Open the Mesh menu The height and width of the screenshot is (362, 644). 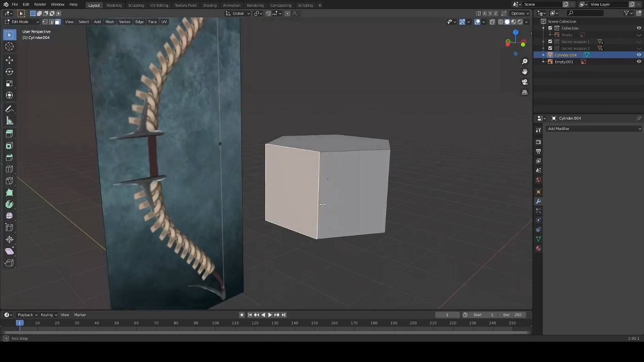[110, 22]
